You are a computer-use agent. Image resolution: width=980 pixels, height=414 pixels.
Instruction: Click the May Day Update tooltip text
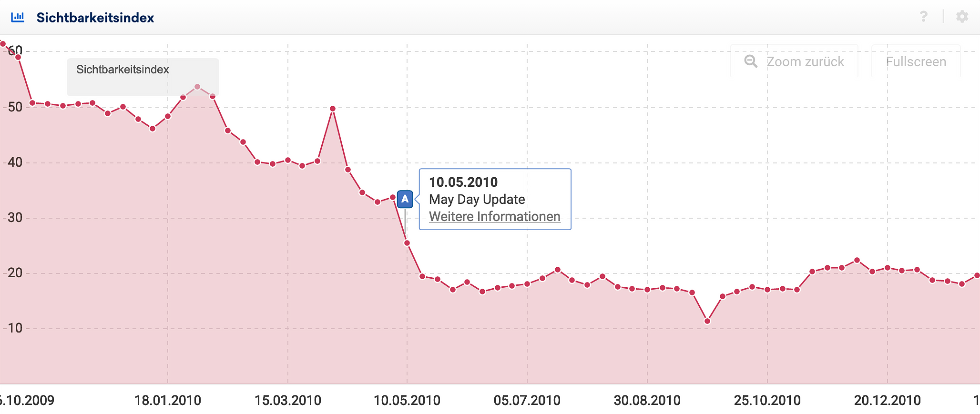coord(477,200)
